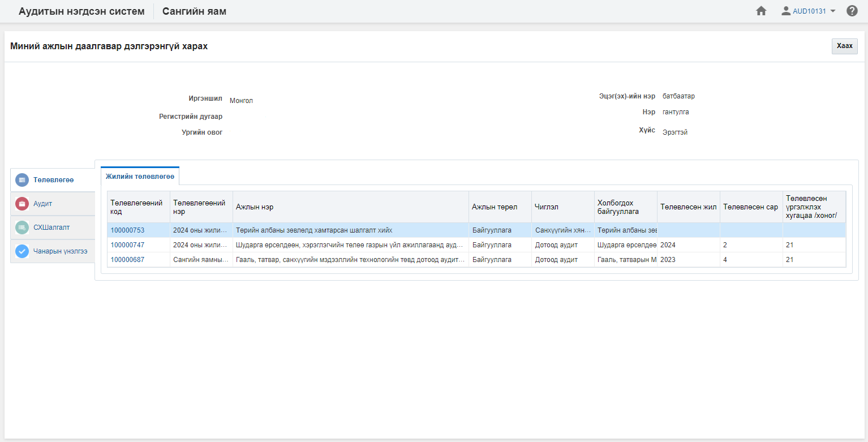This screenshot has height=442, width=868.
Task: Click the Сангийн яамны... plan name cell
Action: pos(201,260)
